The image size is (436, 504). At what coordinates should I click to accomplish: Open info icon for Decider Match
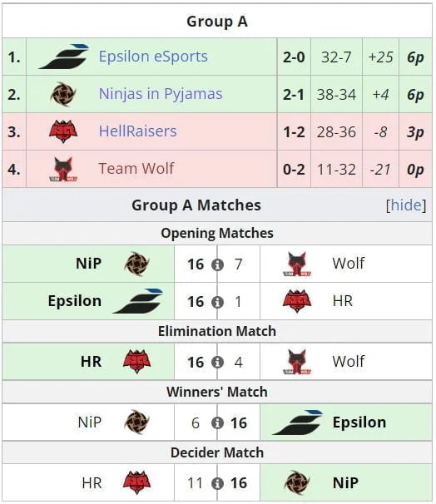click(217, 483)
